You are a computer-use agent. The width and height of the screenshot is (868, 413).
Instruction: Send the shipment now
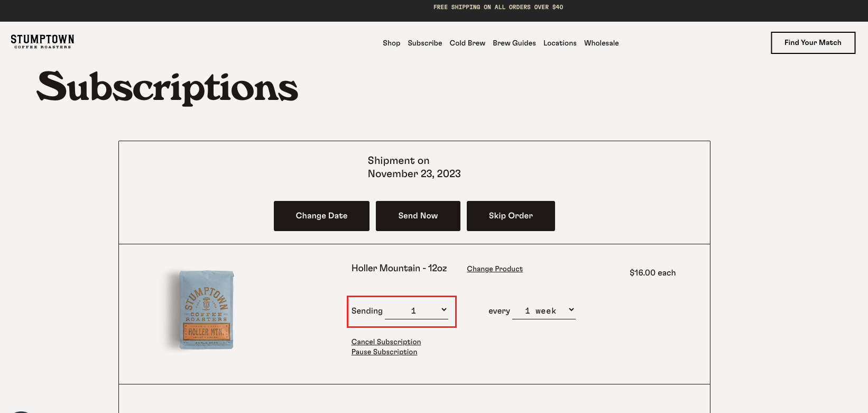pyautogui.click(x=418, y=216)
